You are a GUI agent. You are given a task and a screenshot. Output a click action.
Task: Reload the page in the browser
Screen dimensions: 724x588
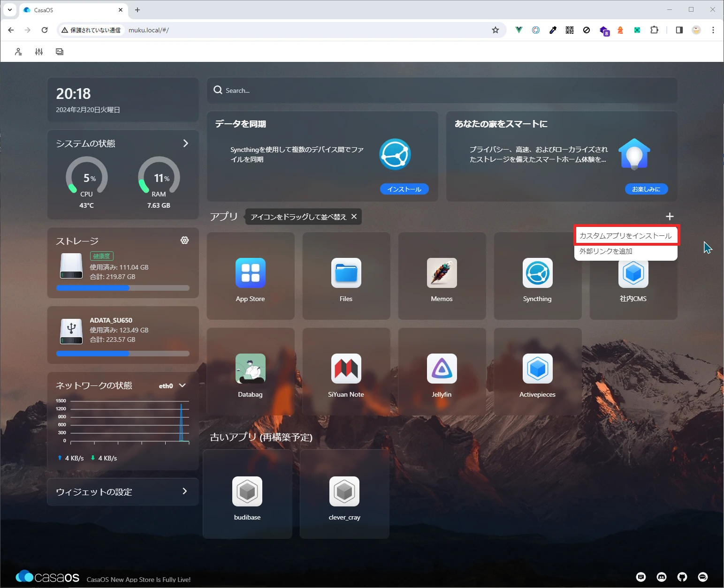click(45, 30)
